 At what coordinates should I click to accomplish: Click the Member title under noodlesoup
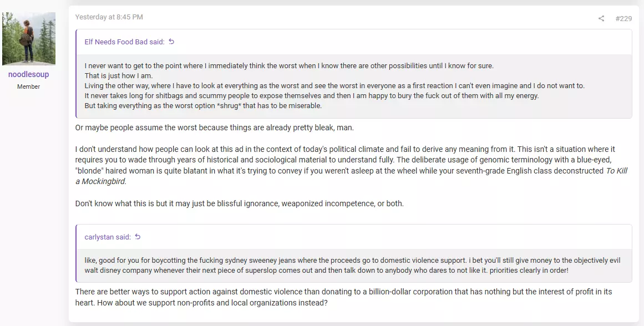(x=29, y=86)
